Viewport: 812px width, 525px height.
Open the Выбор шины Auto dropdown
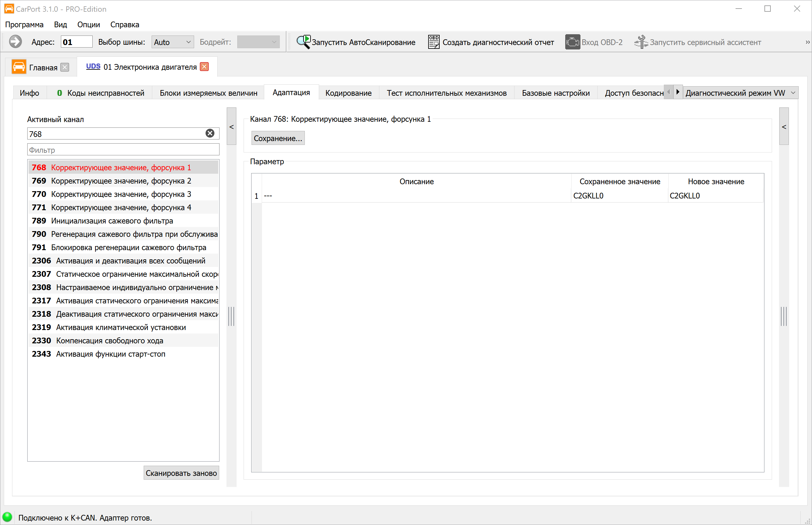click(x=173, y=42)
